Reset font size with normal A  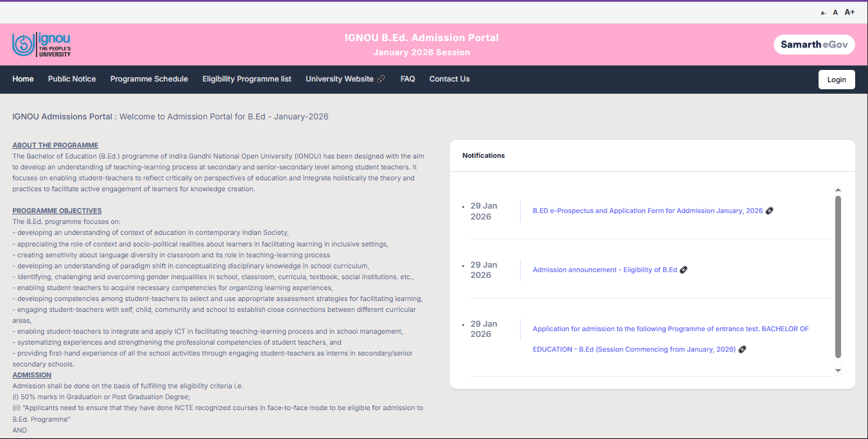835,12
